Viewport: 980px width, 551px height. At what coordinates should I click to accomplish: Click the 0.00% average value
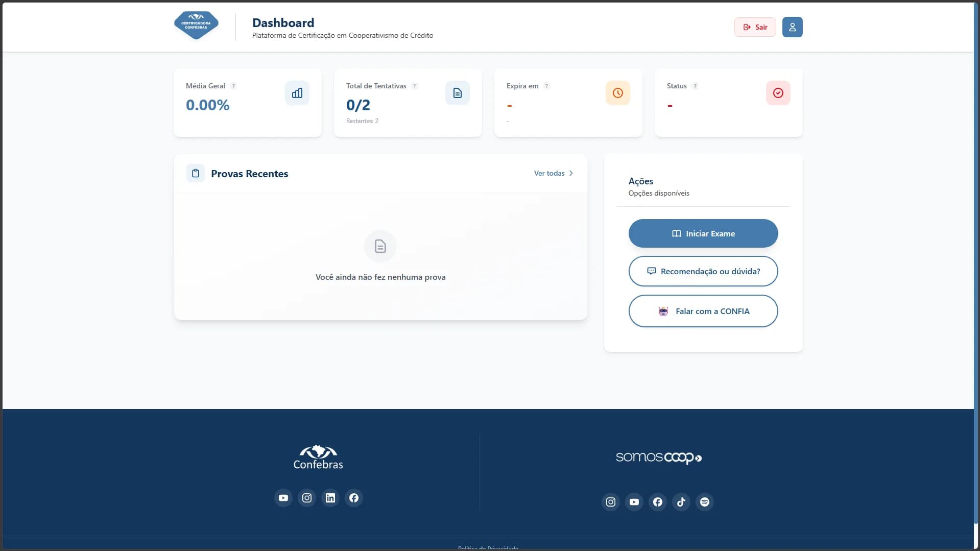pyautogui.click(x=207, y=105)
